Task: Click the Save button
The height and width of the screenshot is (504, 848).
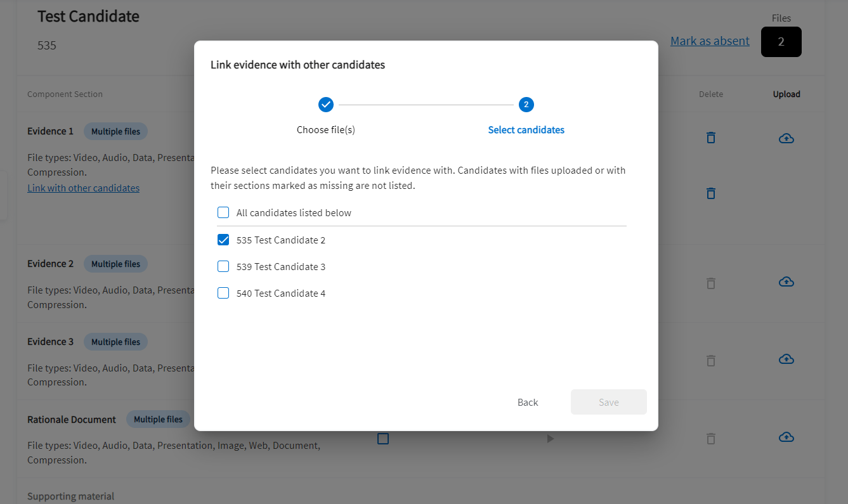Action: (x=608, y=402)
